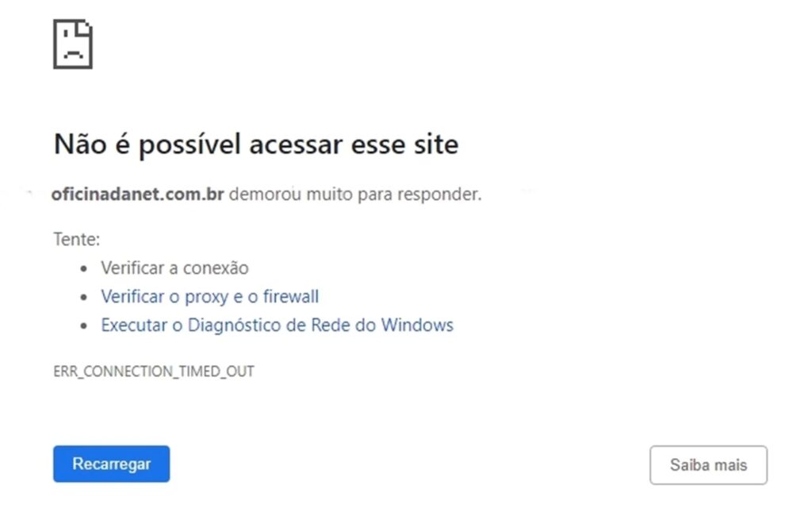Click the Tente: label above the suggestions
The width and height of the screenshot is (812, 508).
(x=77, y=240)
